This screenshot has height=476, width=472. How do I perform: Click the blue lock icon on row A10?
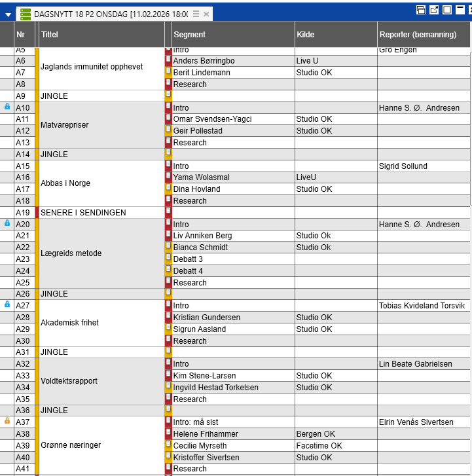pyautogui.click(x=7, y=107)
